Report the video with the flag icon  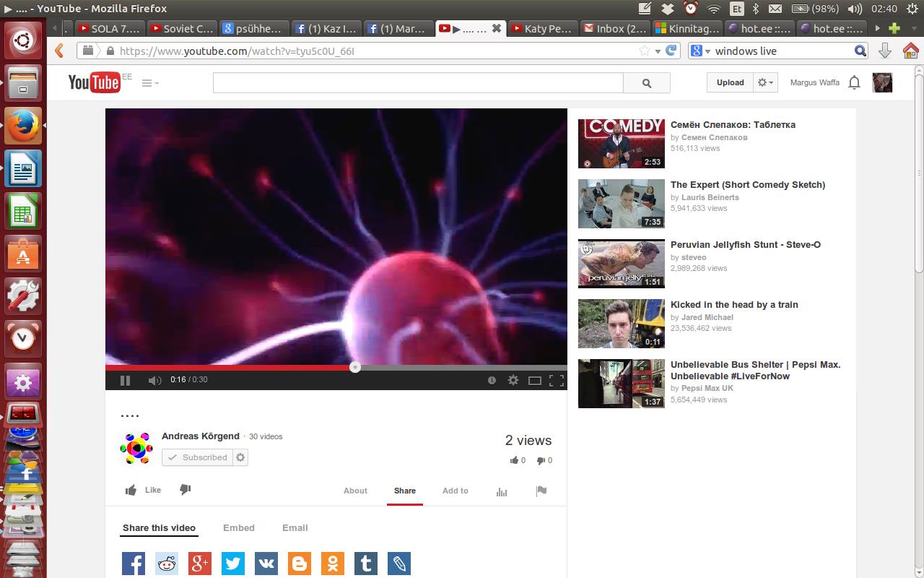coord(541,491)
